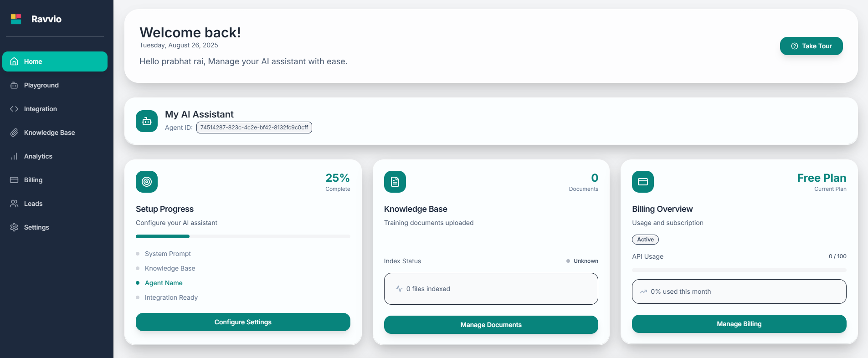
Task: Click the robot icon next to My AI Assistant
Action: click(x=146, y=121)
